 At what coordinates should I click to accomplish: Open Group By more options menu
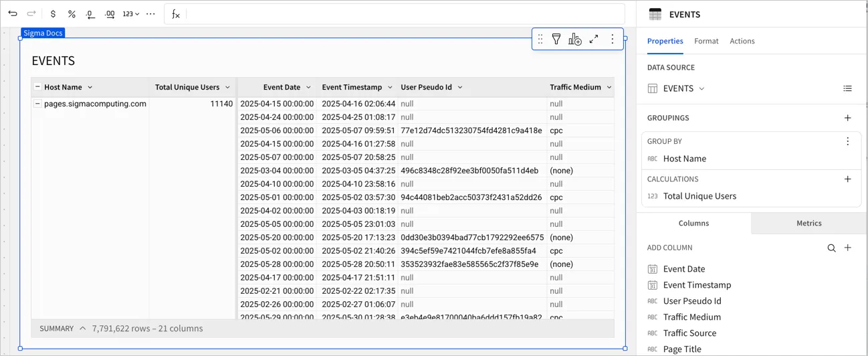point(848,141)
